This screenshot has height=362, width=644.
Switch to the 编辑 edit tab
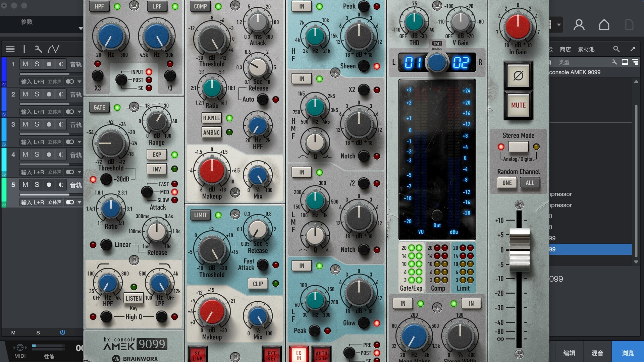(569, 353)
